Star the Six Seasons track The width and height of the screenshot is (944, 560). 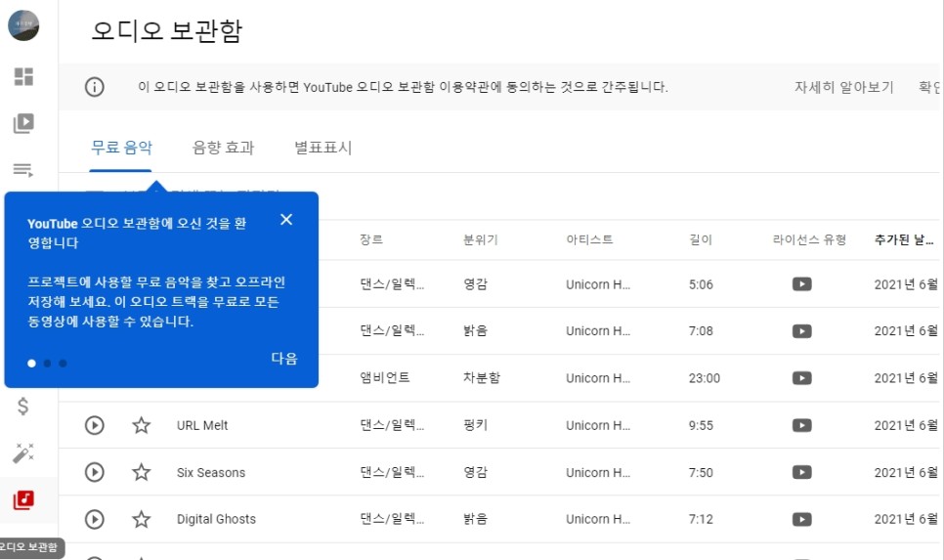pos(142,472)
